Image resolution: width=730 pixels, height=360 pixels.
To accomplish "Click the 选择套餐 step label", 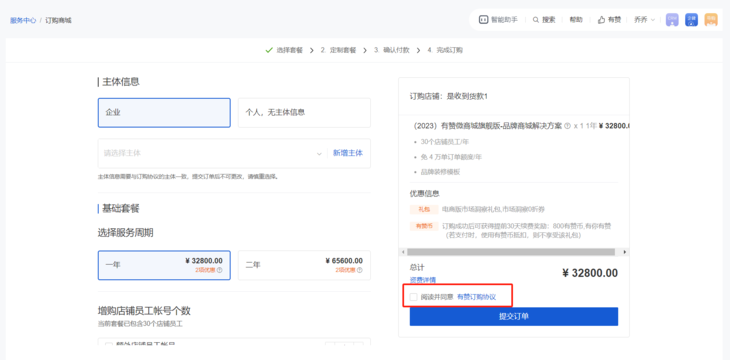I will click(x=290, y=50).
